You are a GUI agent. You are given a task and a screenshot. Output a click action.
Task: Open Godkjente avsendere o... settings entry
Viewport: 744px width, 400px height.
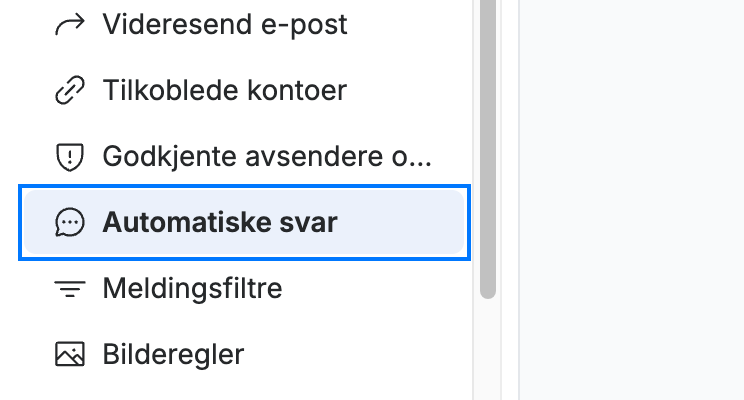tap(244, 156)
